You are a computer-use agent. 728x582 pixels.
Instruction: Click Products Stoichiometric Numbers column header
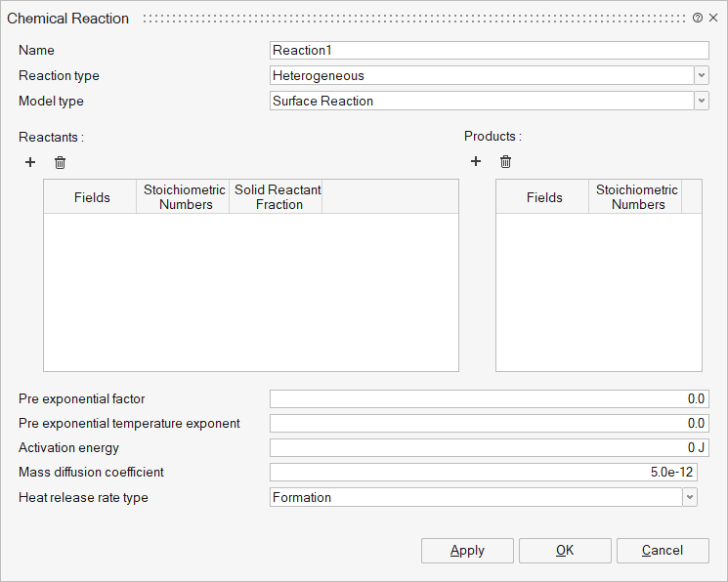point(637,196)
